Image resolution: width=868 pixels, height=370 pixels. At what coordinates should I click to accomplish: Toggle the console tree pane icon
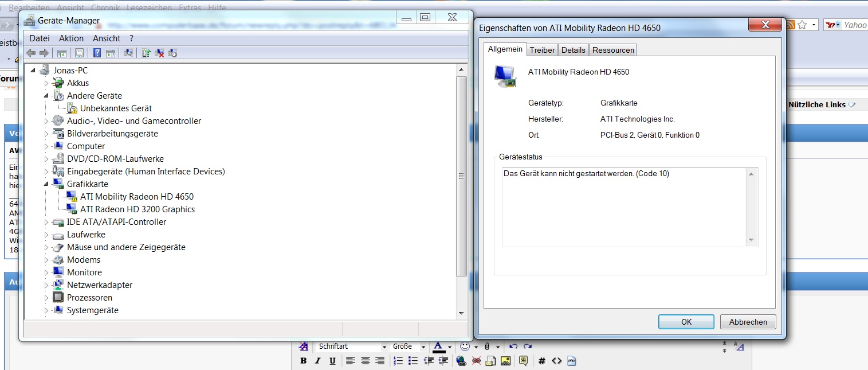click(62, 53)
